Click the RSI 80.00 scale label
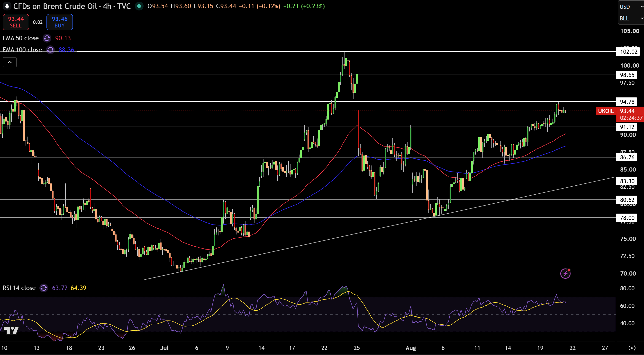The width and height of the screenshot is (644, 355). [x=627, y=288]
